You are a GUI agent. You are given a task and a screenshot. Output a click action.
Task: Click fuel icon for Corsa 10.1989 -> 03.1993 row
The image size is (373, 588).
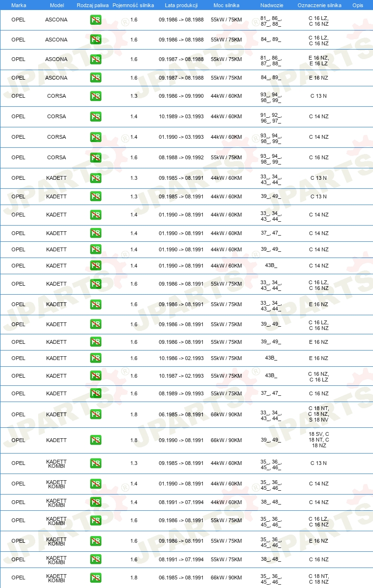[x=95, y=116]
